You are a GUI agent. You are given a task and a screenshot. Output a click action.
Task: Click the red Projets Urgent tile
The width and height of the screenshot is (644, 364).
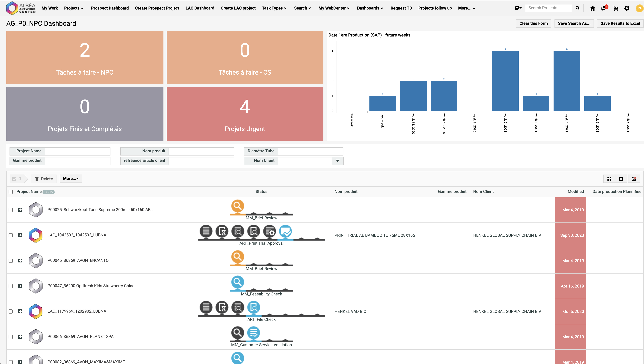[x=245, y=114]
